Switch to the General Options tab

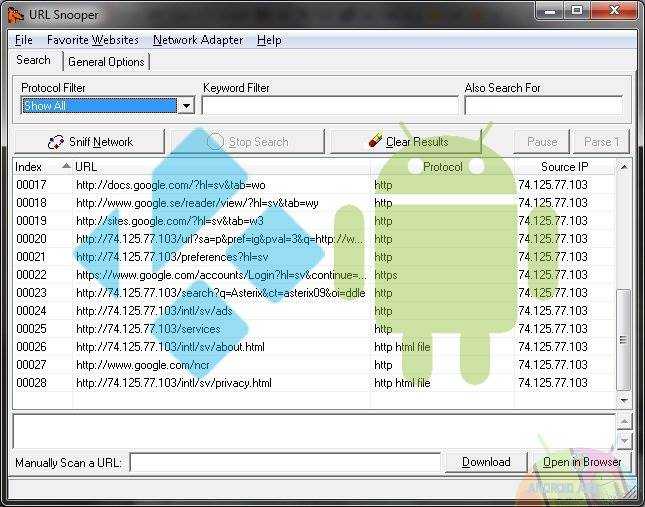106,62
